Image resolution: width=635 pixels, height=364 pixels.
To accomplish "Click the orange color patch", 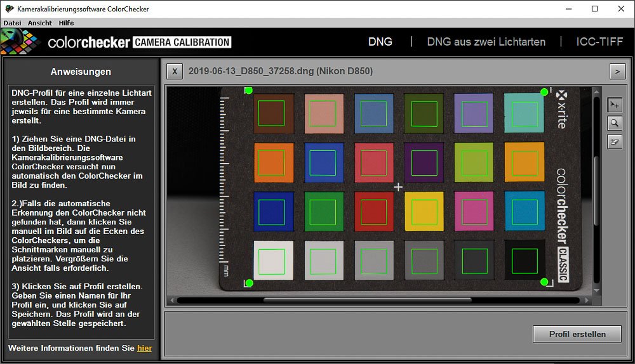I will 274,162.
